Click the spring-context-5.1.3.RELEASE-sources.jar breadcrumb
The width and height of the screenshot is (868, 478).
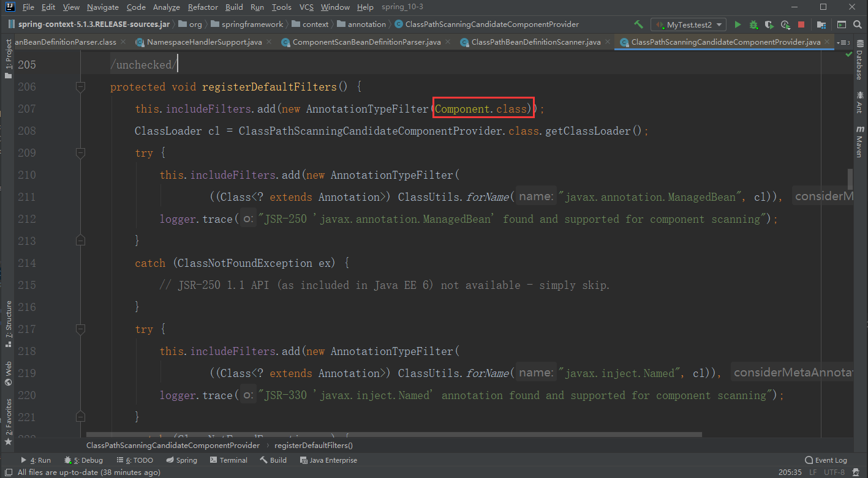(x=88, y=24)
